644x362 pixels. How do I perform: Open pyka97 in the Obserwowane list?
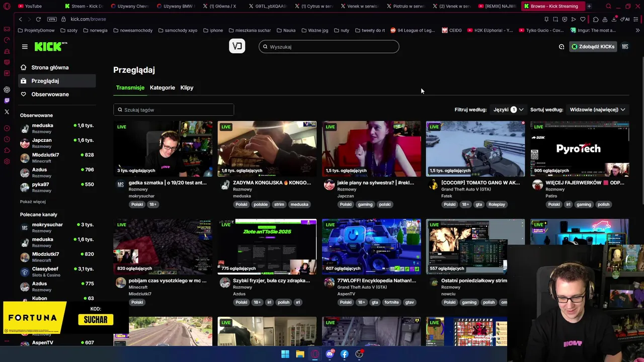(x=57, y=187)
